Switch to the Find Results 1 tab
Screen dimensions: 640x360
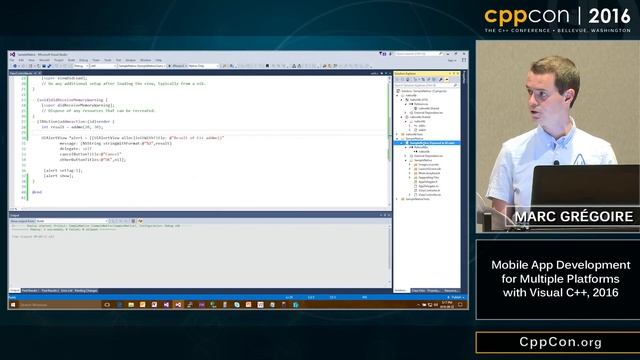[30, 291]
